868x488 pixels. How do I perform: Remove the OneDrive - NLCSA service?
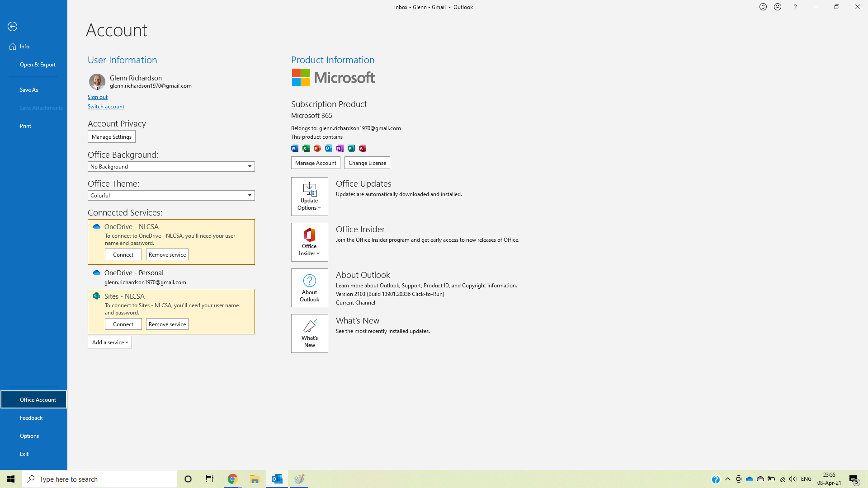(167, 255)
